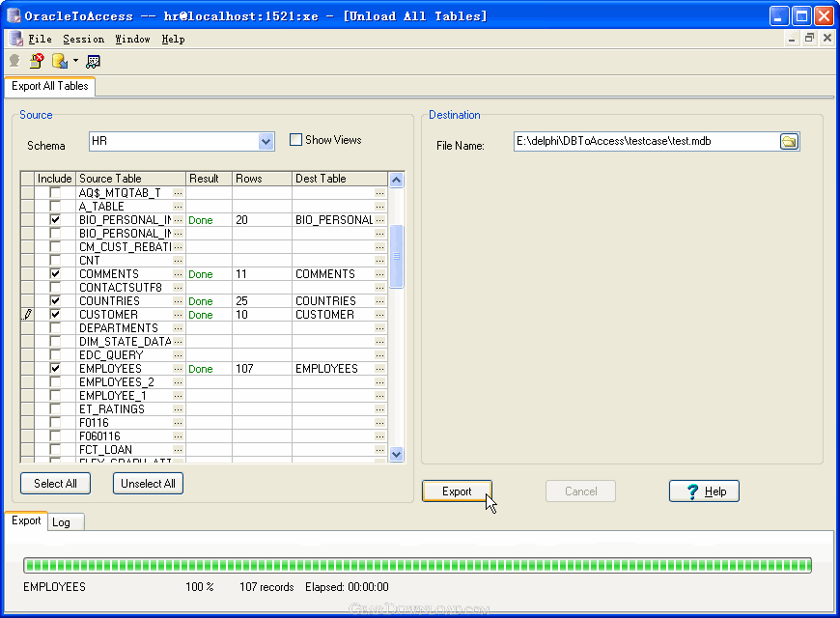Open the Window menu

[x=132, y=40]
